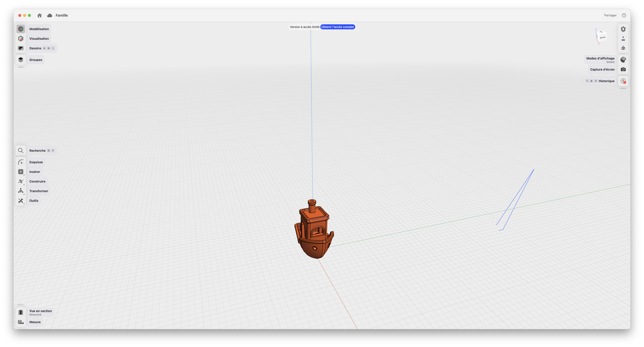Screen dimensions: 644x347
Task: Click the Modélisation label
Action: coord(39,29)
